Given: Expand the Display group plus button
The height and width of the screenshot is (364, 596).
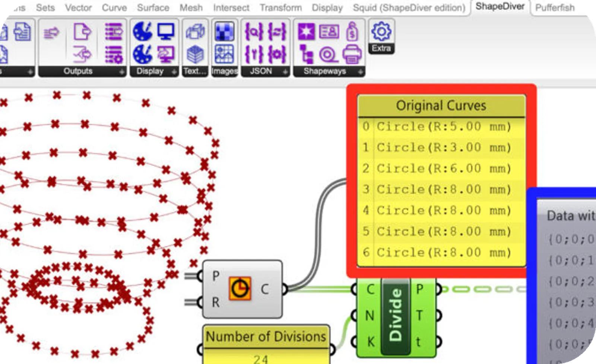Looking at the screenshot, I should tap(174, 72).
